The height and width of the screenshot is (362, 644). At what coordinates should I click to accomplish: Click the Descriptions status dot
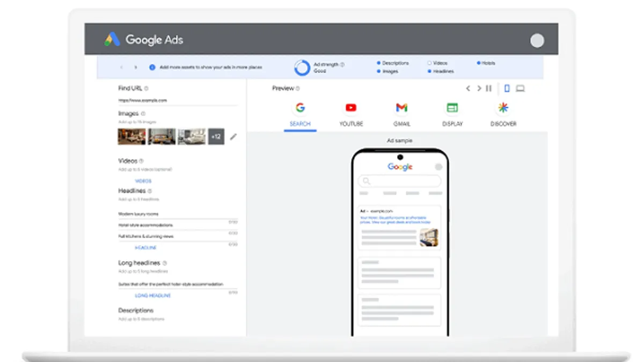coord(379,63)
